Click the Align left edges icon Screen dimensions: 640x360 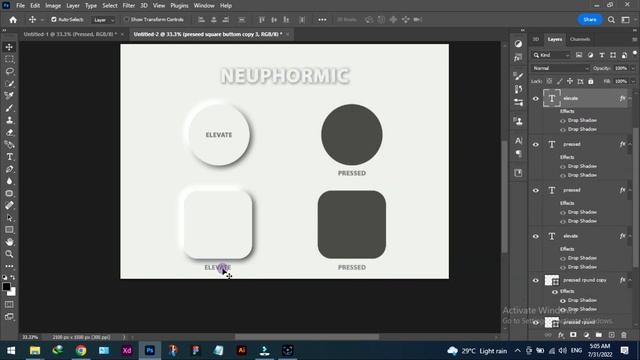click(x=201, y=20)
